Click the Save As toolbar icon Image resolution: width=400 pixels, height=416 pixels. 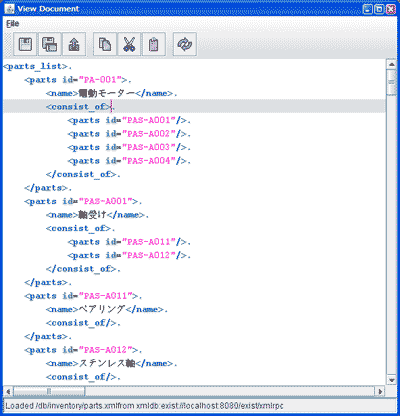coord(50,44)
